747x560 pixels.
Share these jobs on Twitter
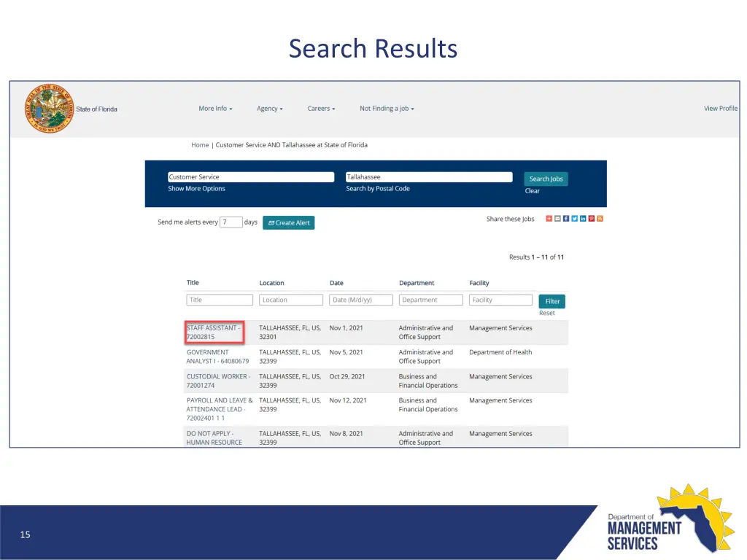575,219
